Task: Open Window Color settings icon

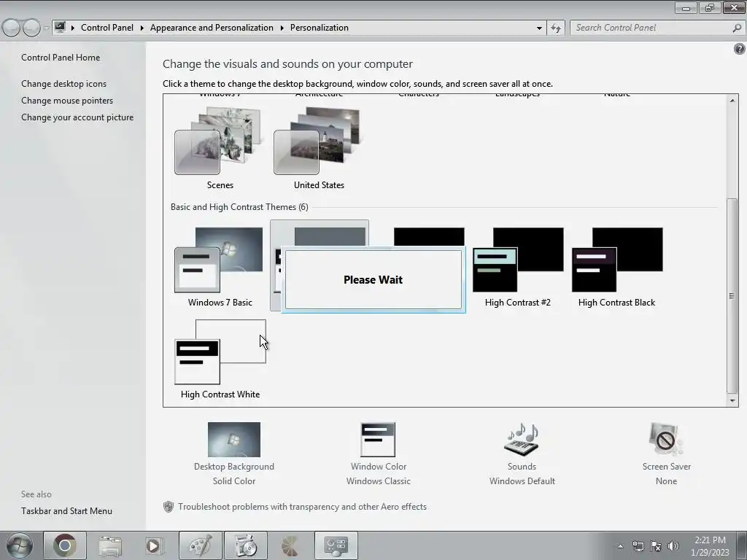Action: pyautogui.click(x=379, y=440)
